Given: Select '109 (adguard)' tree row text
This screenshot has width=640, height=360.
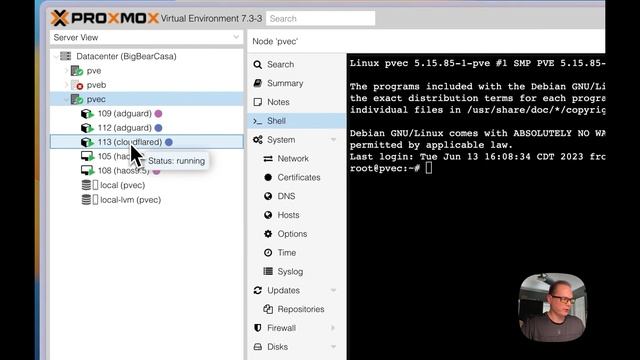Looking at the screenshot, I should (124, 113).
